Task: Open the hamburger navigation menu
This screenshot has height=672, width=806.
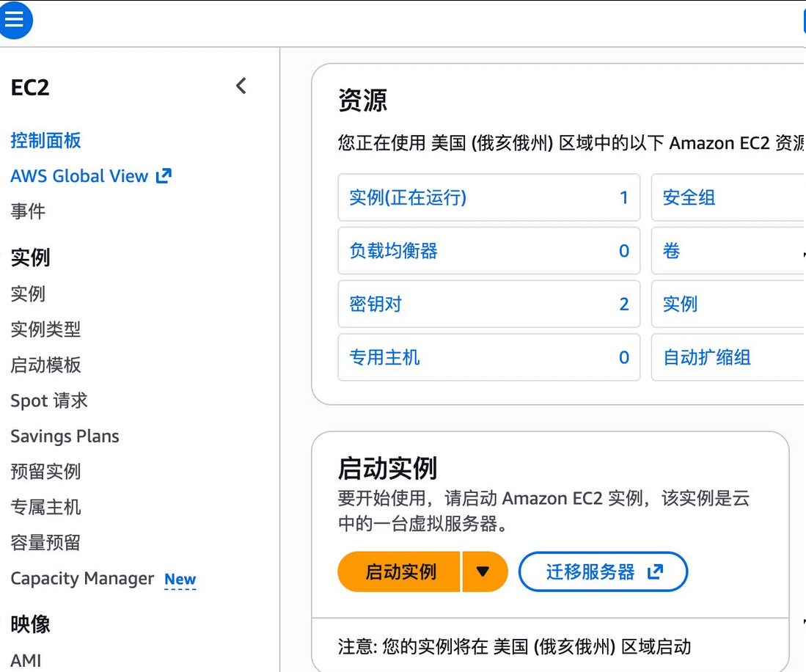Action: coord(15,20)
